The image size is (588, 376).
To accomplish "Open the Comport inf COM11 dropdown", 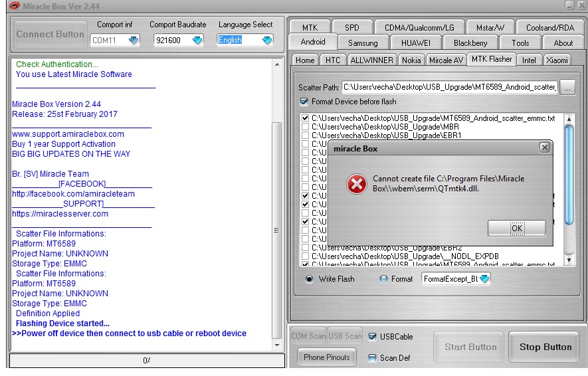I will click(133, 40).
